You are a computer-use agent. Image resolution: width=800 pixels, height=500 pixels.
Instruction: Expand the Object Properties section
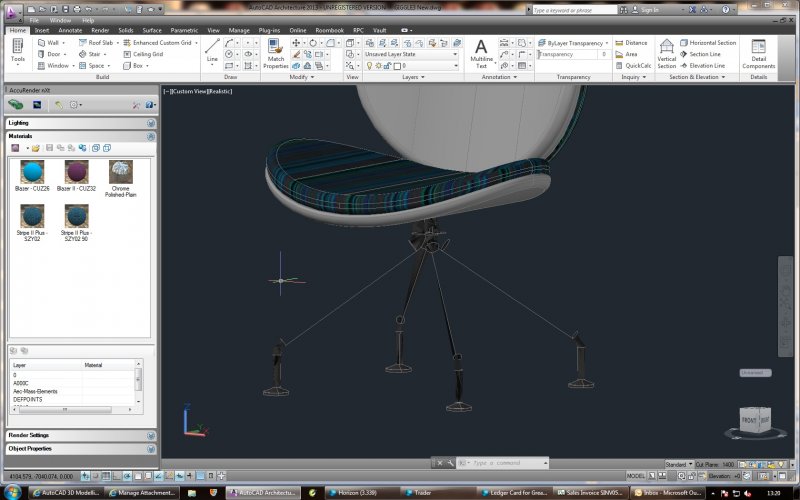pos(150,449)
